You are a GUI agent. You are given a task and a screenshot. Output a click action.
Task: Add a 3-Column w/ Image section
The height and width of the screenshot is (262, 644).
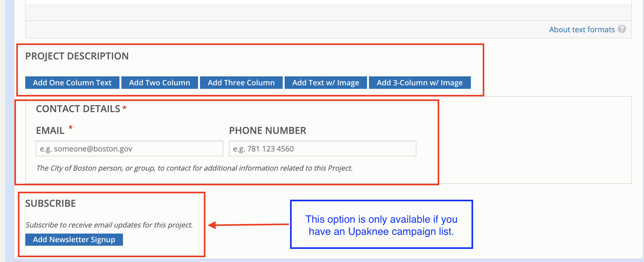[419, 82]
